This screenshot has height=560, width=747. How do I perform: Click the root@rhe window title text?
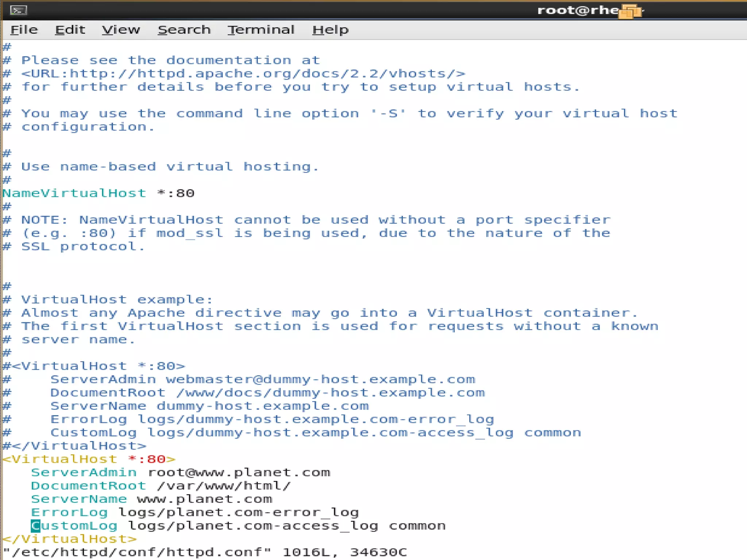(x=578, y=10)
